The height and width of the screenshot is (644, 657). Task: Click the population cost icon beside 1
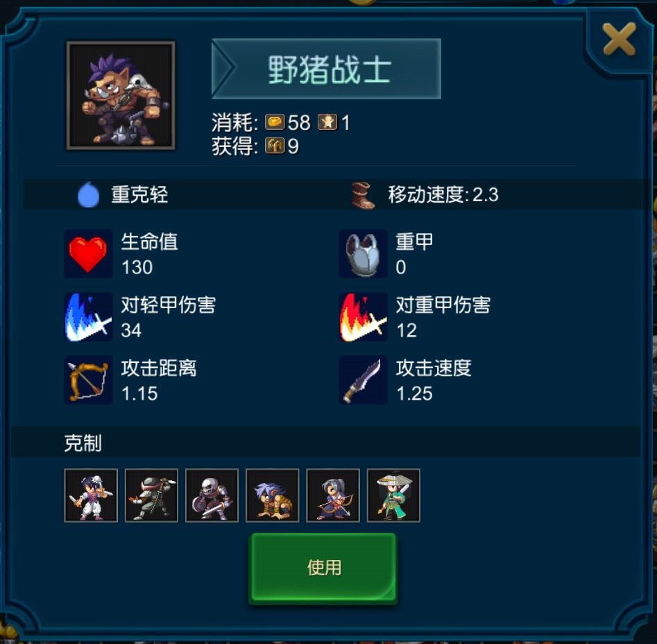tap(327, 122)
